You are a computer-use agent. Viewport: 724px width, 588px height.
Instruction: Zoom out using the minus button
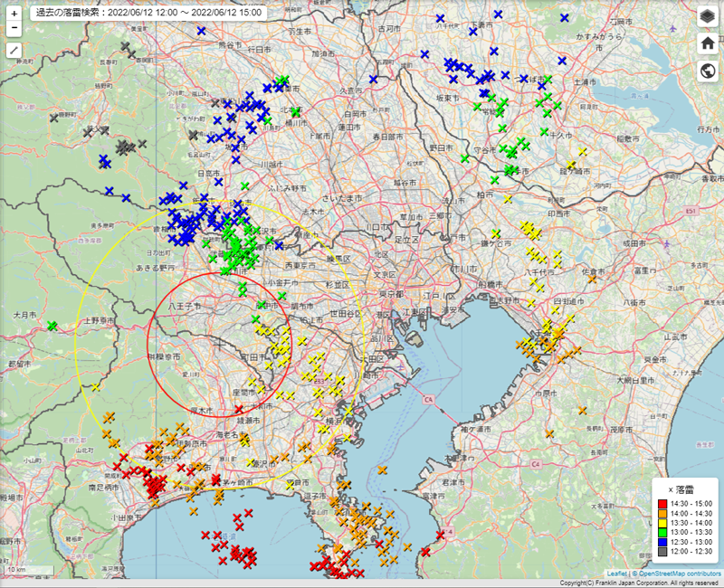click(x=14, y=29)
